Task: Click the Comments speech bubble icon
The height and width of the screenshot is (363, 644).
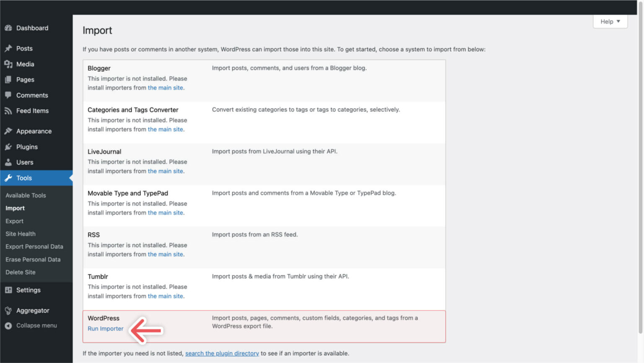Action: pos(8,95)
